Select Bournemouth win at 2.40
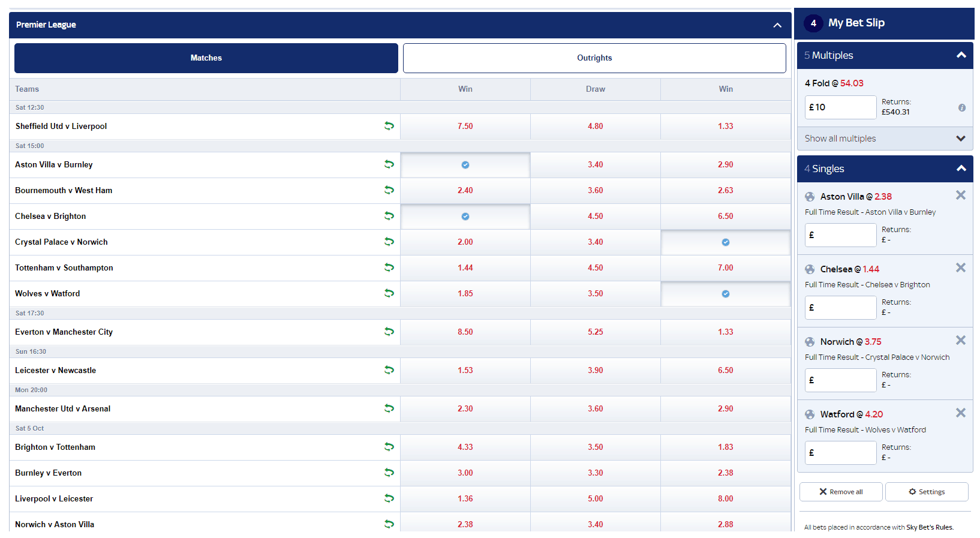The image size is (980, 538). coord(465,191)
